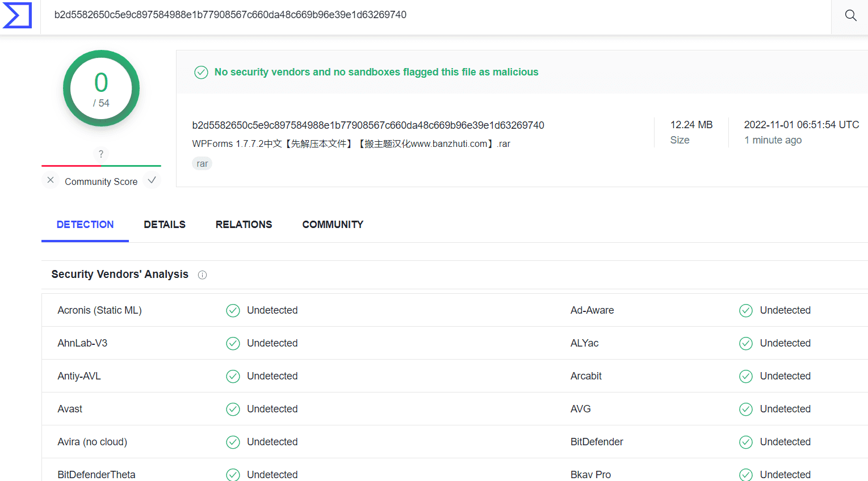Click the ALYac undetected check icon

(746, 344)
